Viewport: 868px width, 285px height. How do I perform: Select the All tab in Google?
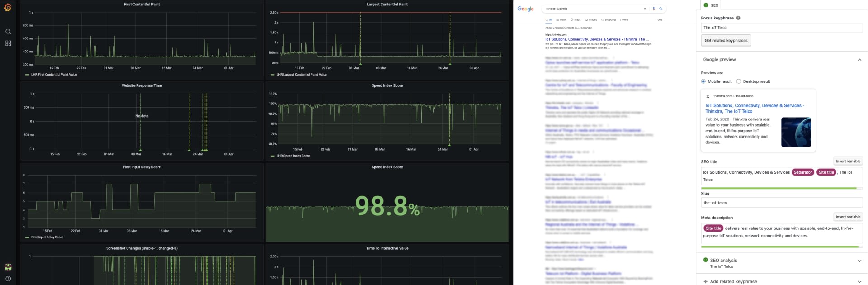coord(549,20)
